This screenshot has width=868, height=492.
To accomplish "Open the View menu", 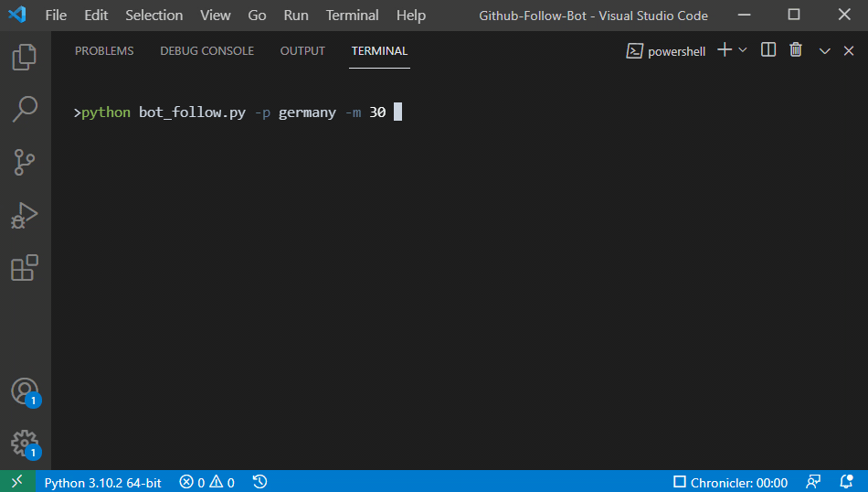I will point(216,15).
